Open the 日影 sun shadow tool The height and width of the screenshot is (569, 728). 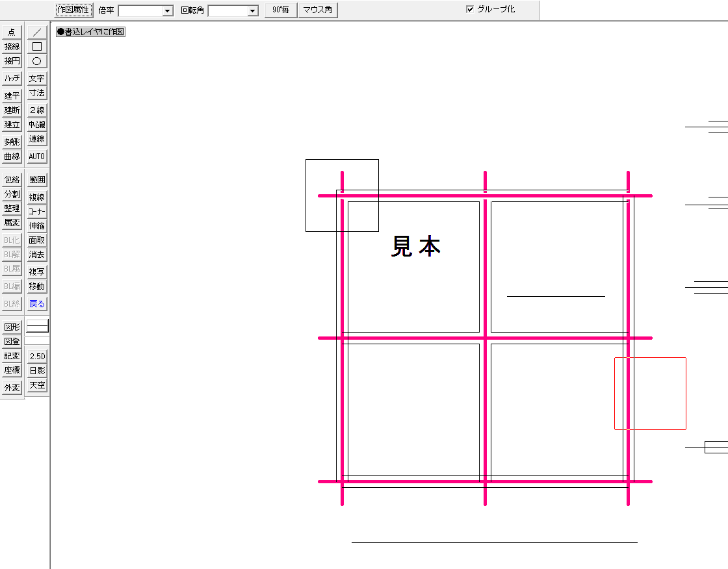pos(37,370)
